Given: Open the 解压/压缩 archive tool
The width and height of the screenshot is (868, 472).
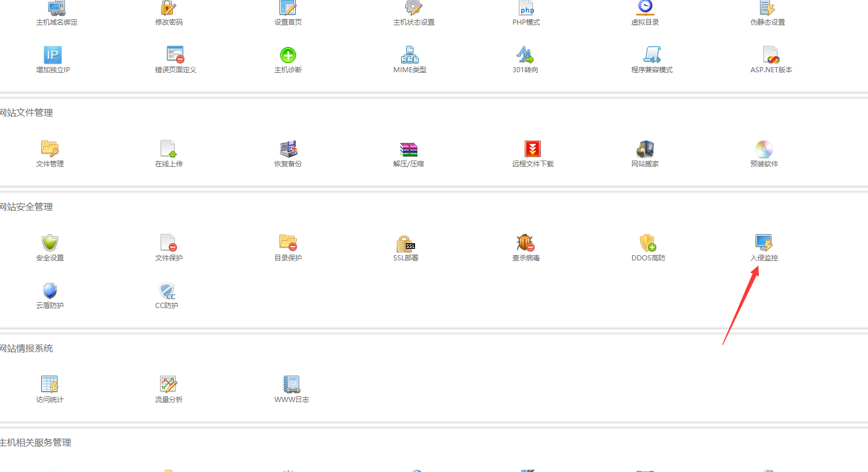Looking at the screenshot, I should click(x=408, y=149).
